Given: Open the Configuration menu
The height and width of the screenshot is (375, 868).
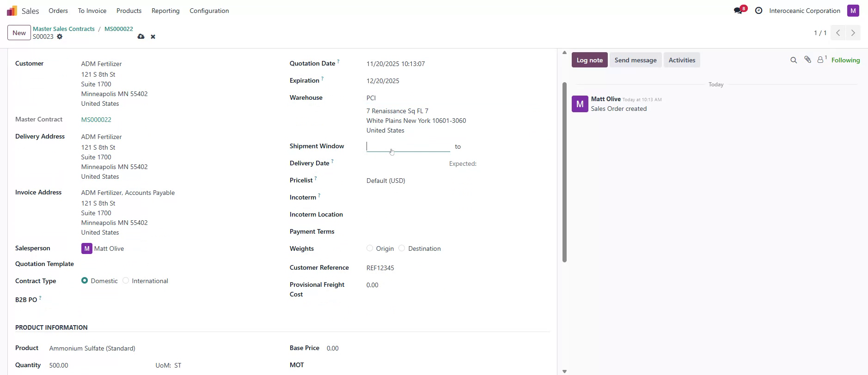Looking at the screenshot, I should tap(209, 11).
